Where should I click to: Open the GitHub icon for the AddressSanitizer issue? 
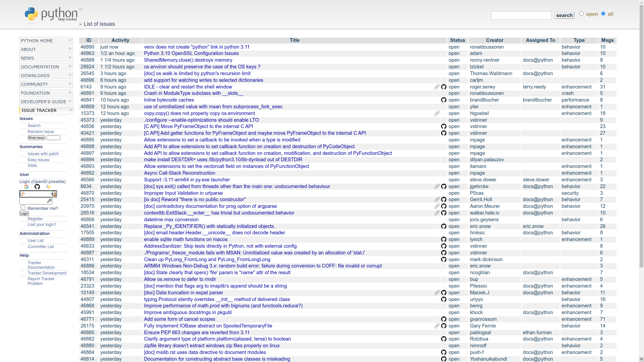pyautogui.click(x=444, y=246)
